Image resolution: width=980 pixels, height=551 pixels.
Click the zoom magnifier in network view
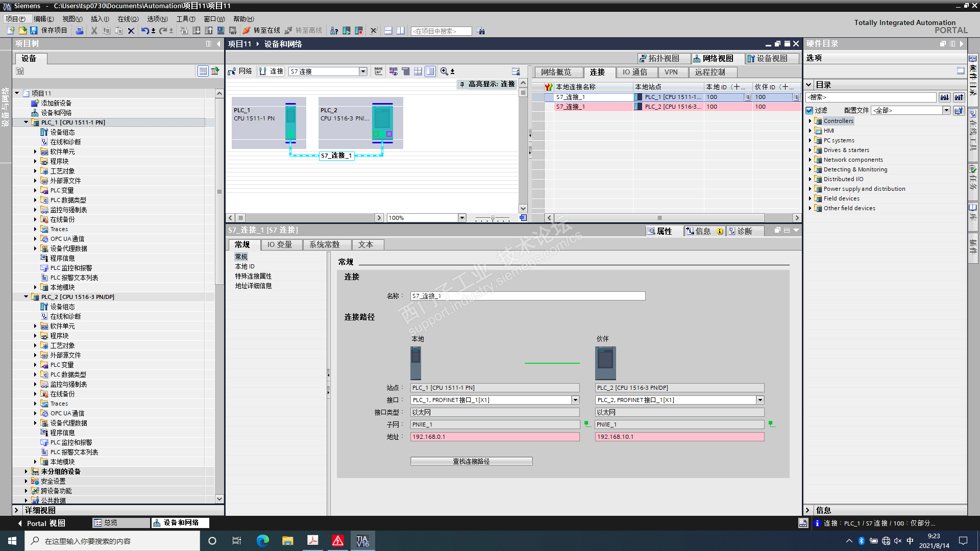[444, 71]
